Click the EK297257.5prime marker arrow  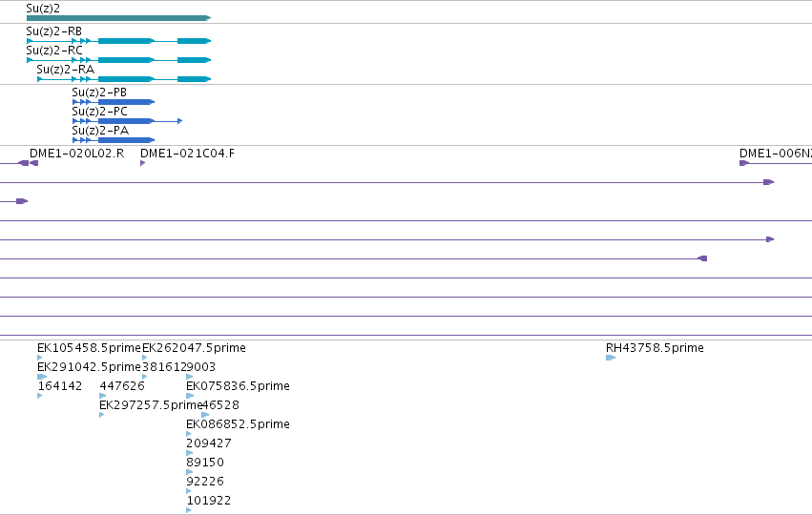click(x=102, y=415)
